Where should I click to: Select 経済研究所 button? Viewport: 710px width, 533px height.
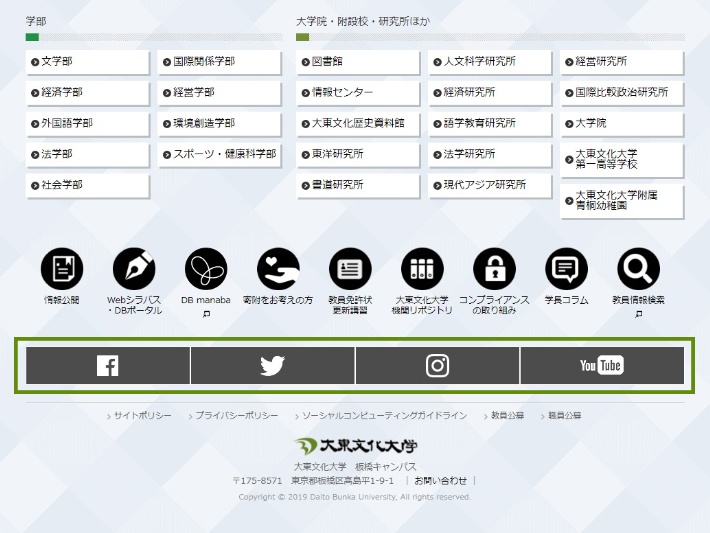click(490, 92)
